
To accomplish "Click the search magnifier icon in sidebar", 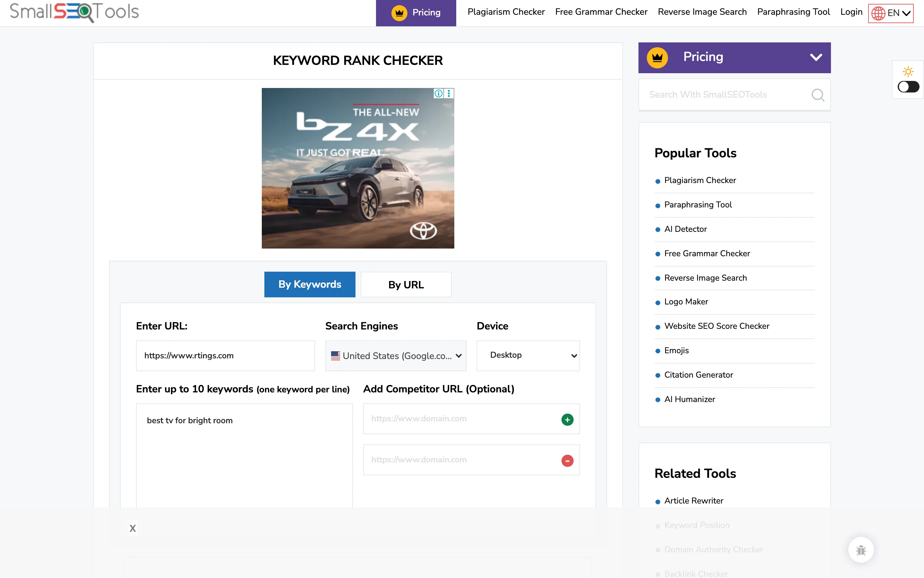I will point(817,95).
